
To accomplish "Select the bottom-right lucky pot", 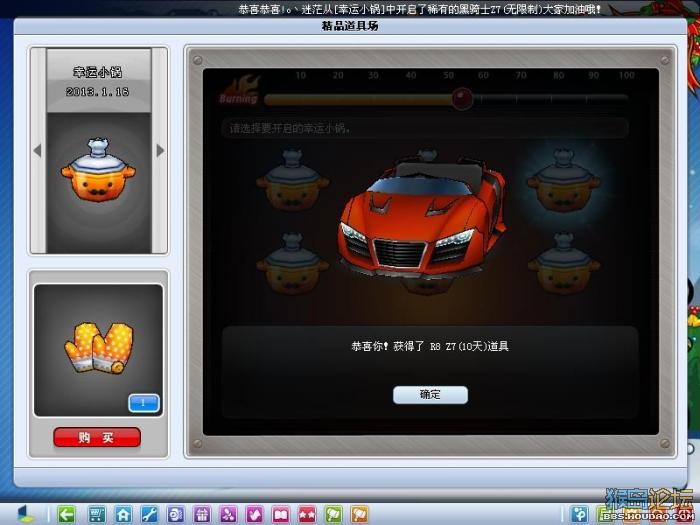I will coord(564,263).
